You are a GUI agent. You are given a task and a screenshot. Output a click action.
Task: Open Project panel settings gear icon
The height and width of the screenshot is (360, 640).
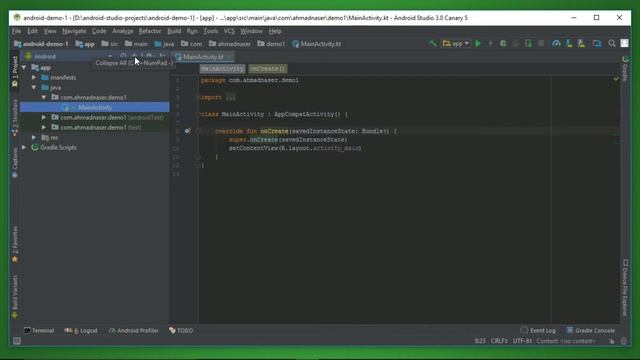pos(149,56)
